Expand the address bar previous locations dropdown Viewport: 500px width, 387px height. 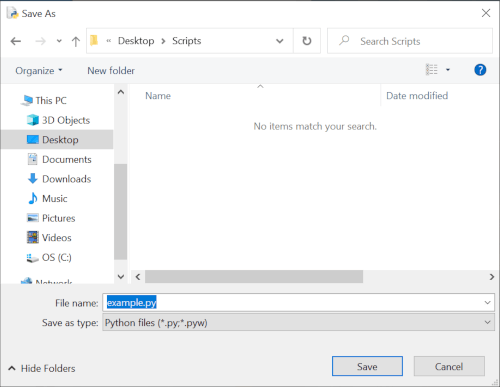[280, 41]
